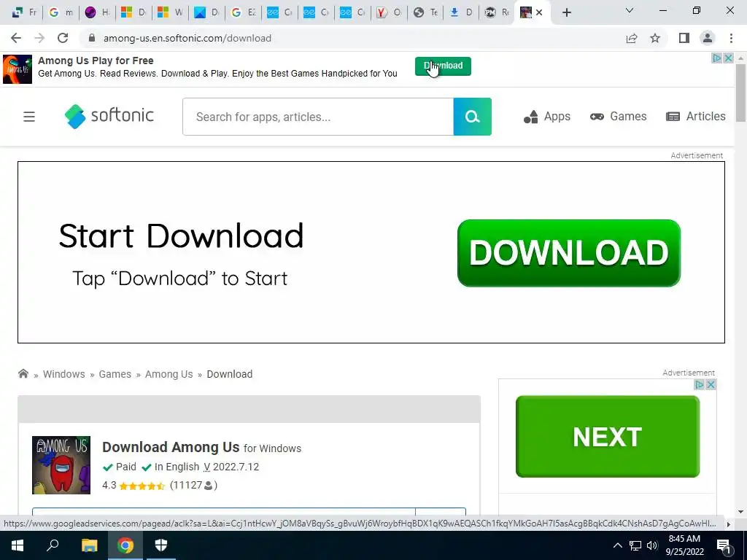This screenshot has height=560, width=747.
Task: Open the browser side panel
Action: [684, 38]
